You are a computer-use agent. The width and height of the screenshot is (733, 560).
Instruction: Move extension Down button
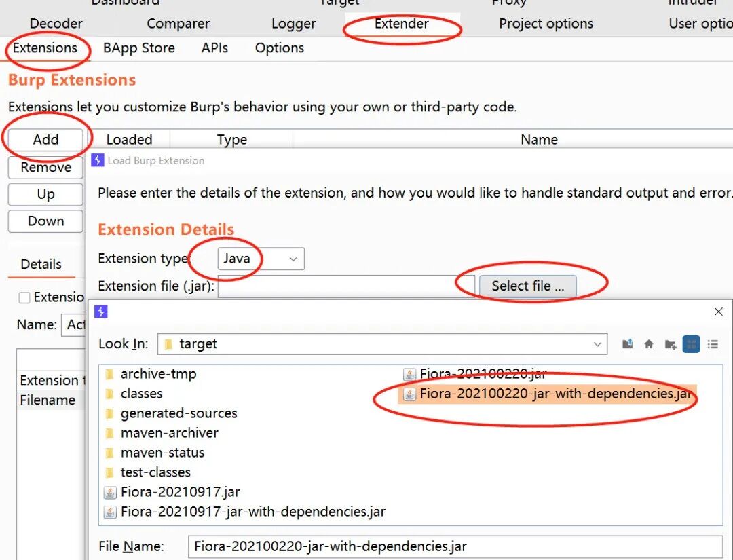[45, 221]
